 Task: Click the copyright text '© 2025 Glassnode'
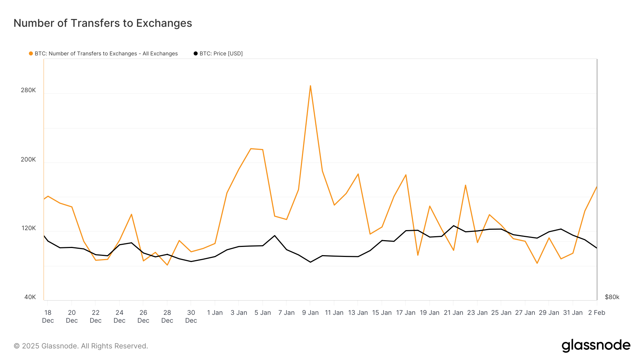tap(81, 346)
